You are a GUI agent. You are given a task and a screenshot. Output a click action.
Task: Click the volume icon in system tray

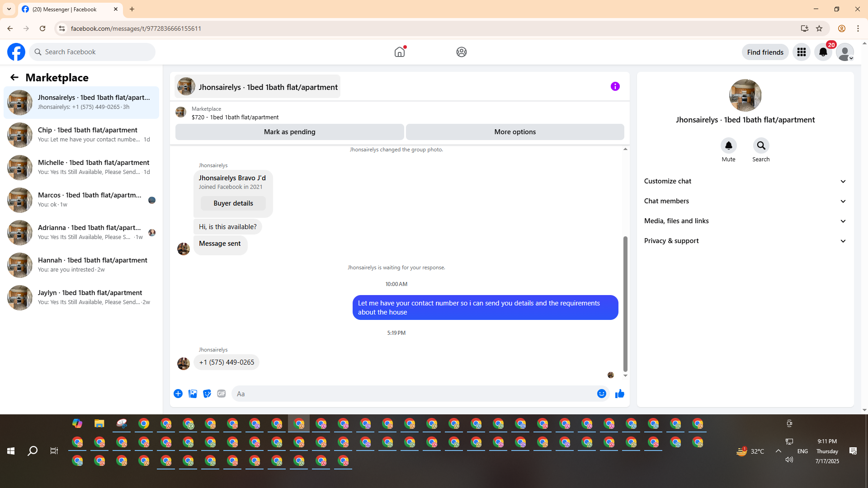789,460
